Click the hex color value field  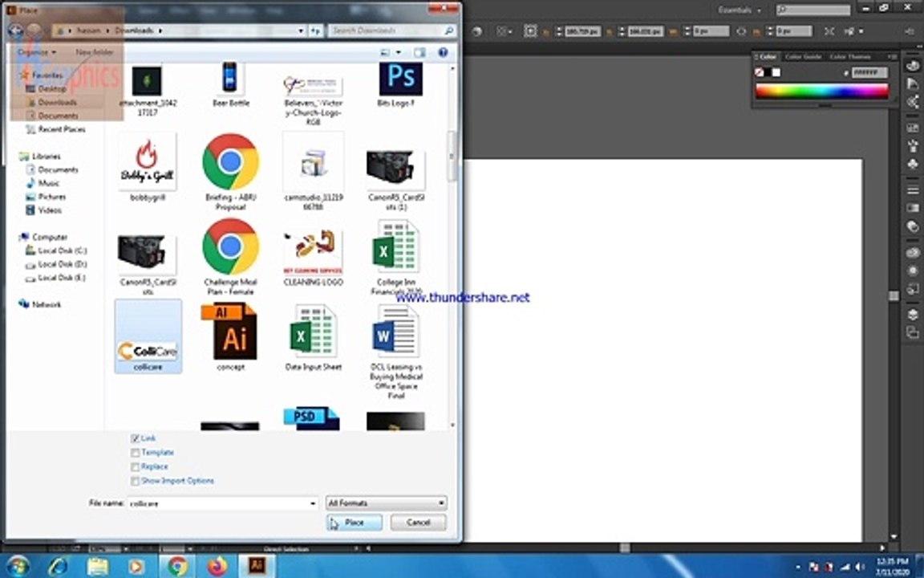869,72
